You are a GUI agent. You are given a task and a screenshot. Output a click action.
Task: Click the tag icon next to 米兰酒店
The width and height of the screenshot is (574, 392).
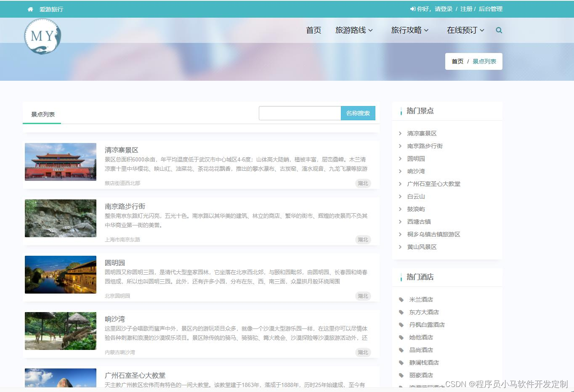[402, 299]
